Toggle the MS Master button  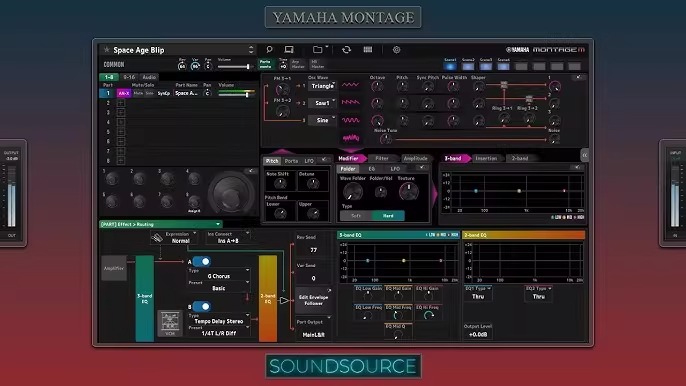[317, 64]
